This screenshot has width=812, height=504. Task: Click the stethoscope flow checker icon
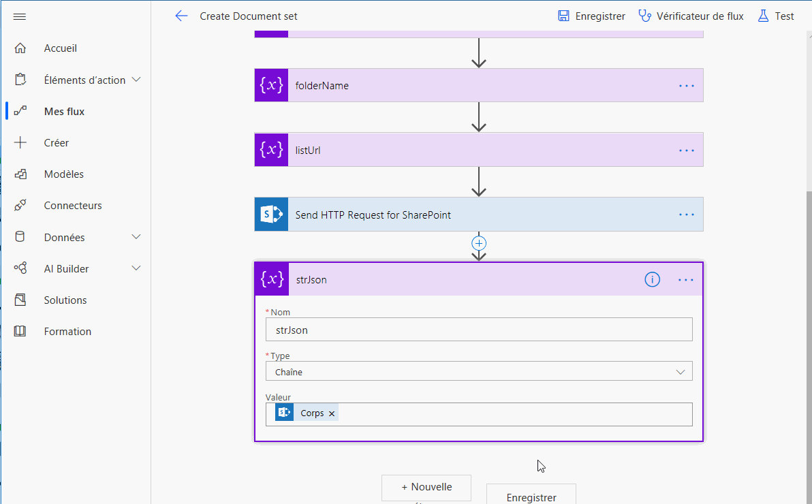pos(644,16)
